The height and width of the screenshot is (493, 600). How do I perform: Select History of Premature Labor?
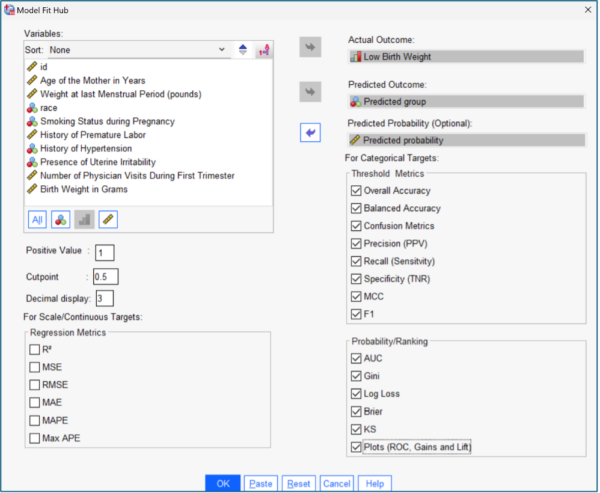148,135
